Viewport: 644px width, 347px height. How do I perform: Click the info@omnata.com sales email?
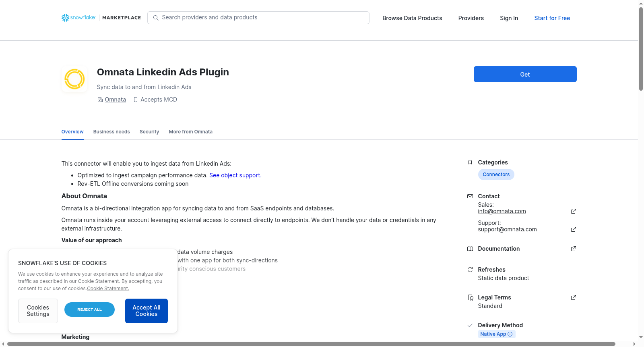pyautogui.click(x=502, y=211)
